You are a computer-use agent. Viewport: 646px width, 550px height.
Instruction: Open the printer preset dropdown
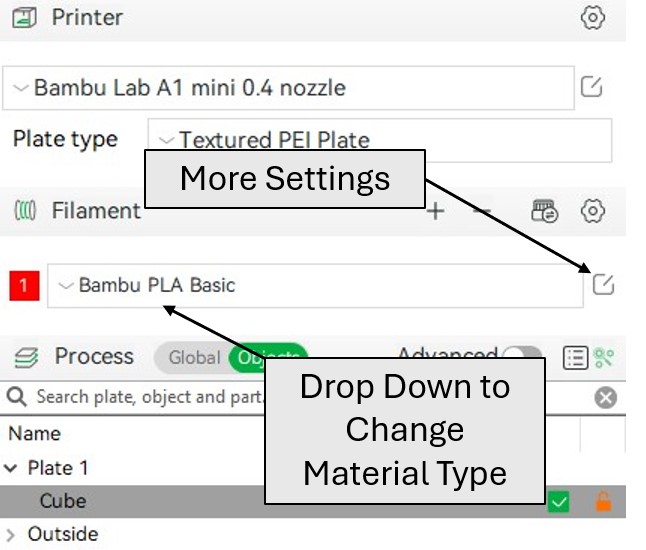(x=288, y=88)
